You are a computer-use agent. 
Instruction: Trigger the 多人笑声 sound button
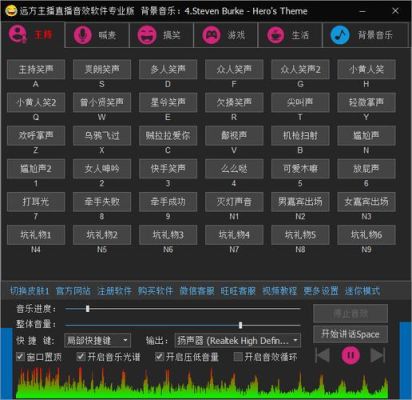(168, 69)
